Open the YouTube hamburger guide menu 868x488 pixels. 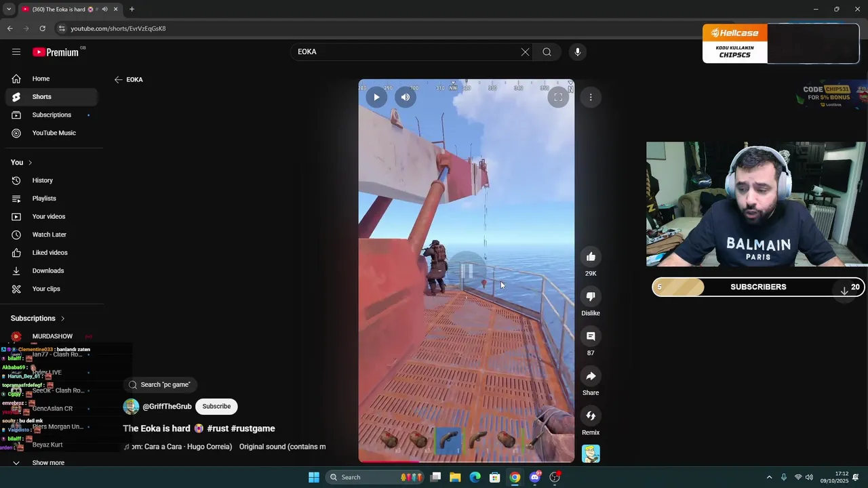coord(16,52)
